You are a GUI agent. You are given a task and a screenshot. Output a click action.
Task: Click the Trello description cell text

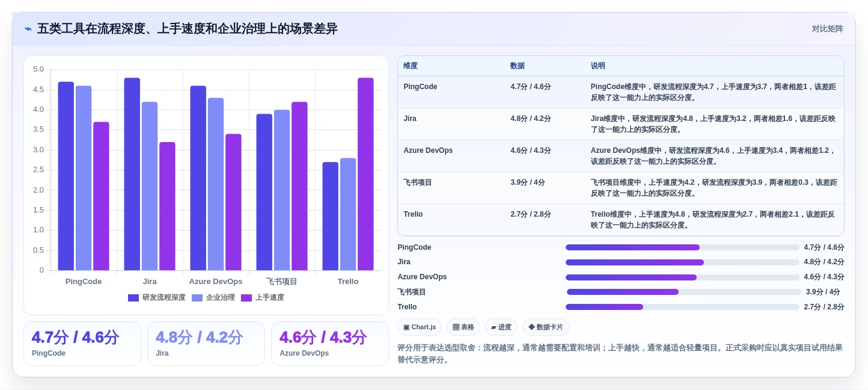coord(714,220)
